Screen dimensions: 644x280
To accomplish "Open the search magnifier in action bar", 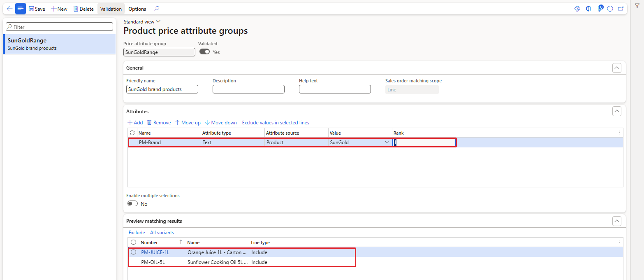I will (157, 9).
